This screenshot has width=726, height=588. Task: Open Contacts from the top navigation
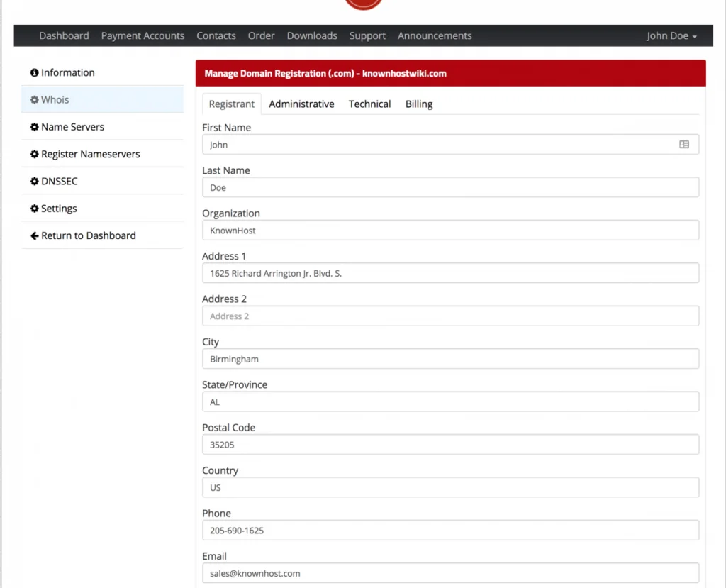coord(216,35)
